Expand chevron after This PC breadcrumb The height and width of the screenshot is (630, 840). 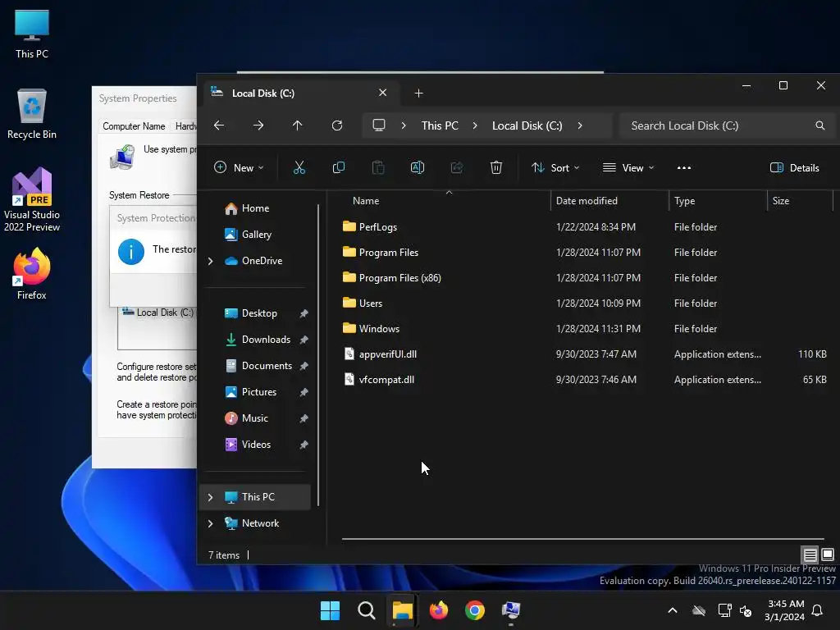pyautogui.click(x=475, y=126)
